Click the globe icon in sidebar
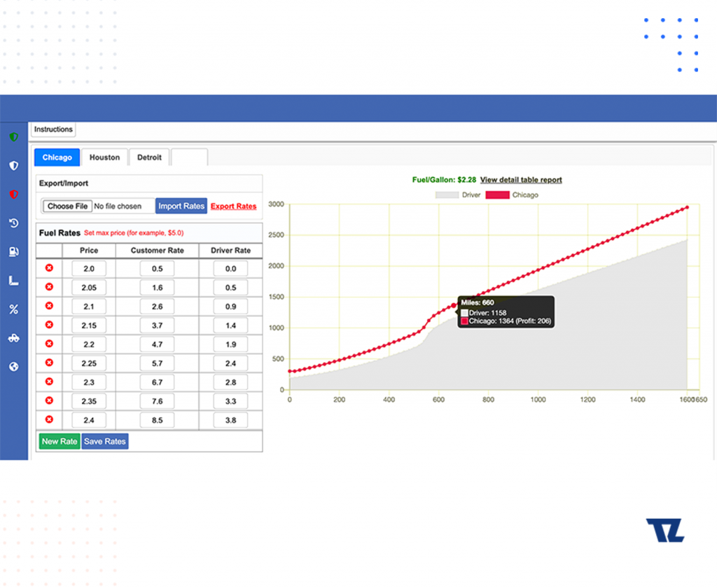Viewport: 717px width, 588px height. coord(13,367)
